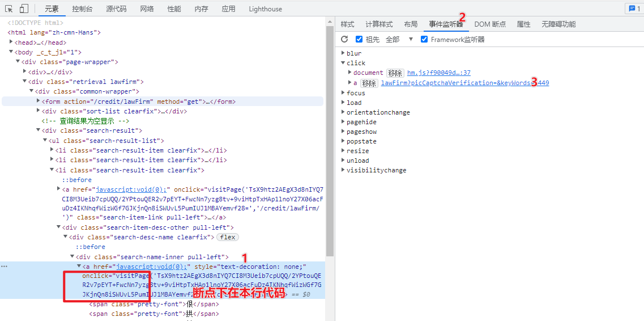Click the three-dot menu beside selected element
The height and width of the screenshot is (321, 644).
tap(4, 267)
